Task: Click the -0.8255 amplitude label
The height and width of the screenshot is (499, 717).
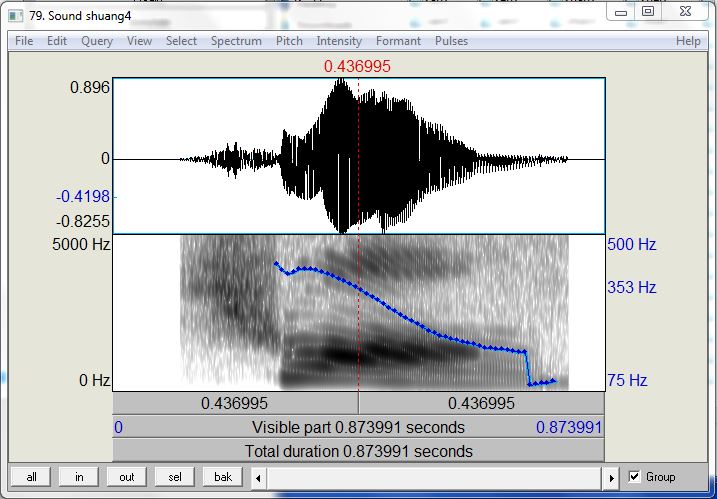Action: 83,222
